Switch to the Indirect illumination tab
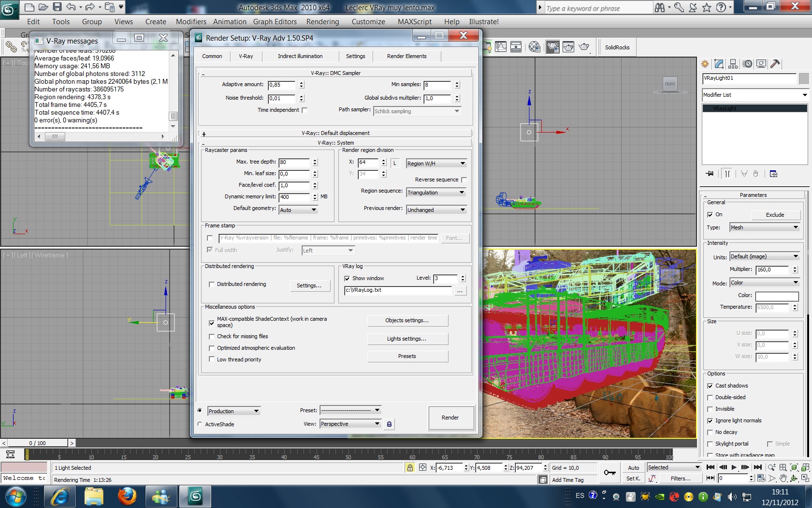Viewport: 812px width, 508px height. coord(300,56)
